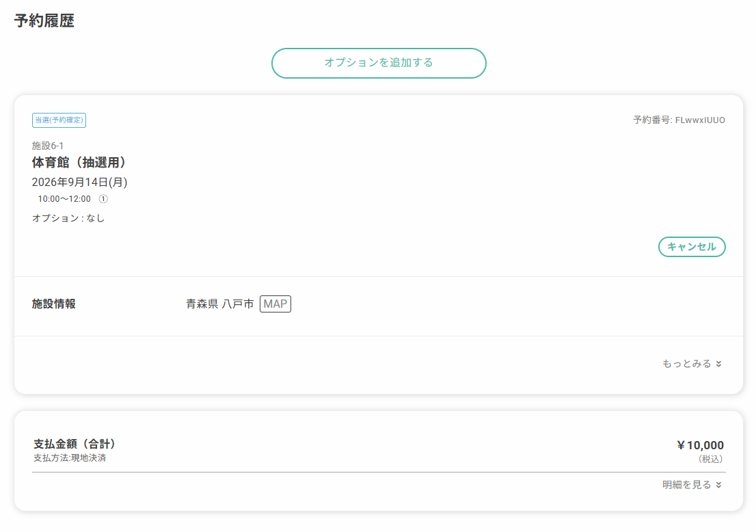Click the オプション : なし line
756x532 pixels.
click(68, 218)
